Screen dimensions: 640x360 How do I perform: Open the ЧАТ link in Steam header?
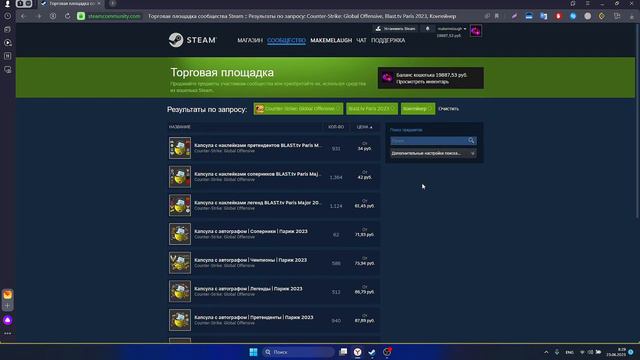tap(361, 40)
